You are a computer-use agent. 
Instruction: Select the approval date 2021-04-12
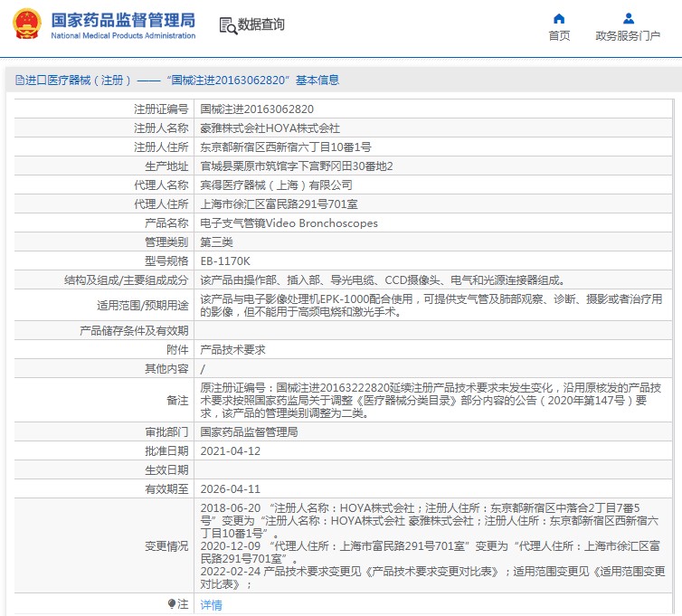pos(230,450)
